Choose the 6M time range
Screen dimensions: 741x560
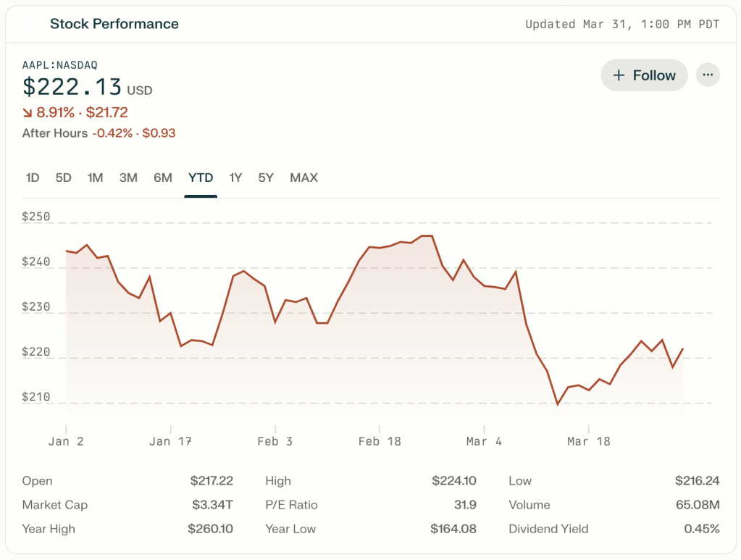coord(163,177)
